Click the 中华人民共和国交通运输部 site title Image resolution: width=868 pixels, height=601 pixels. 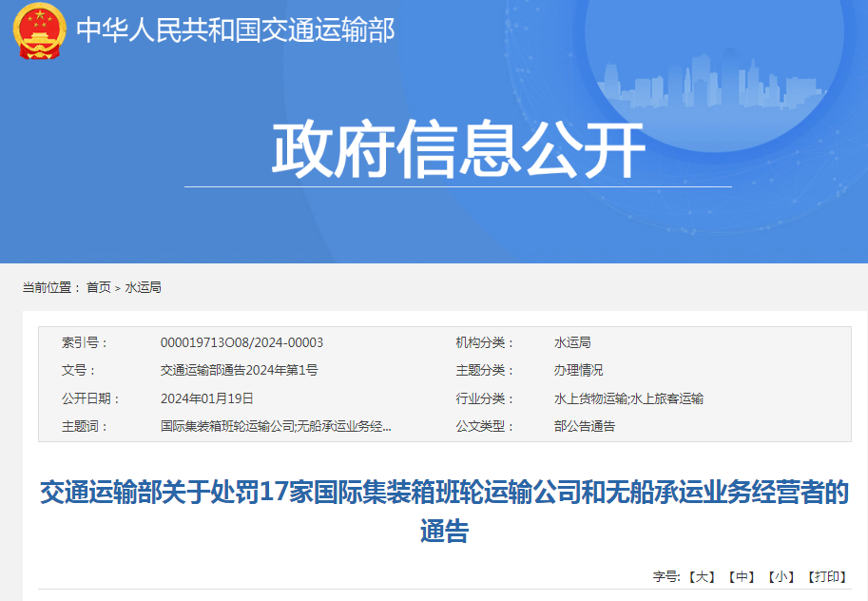click(235, 29)
